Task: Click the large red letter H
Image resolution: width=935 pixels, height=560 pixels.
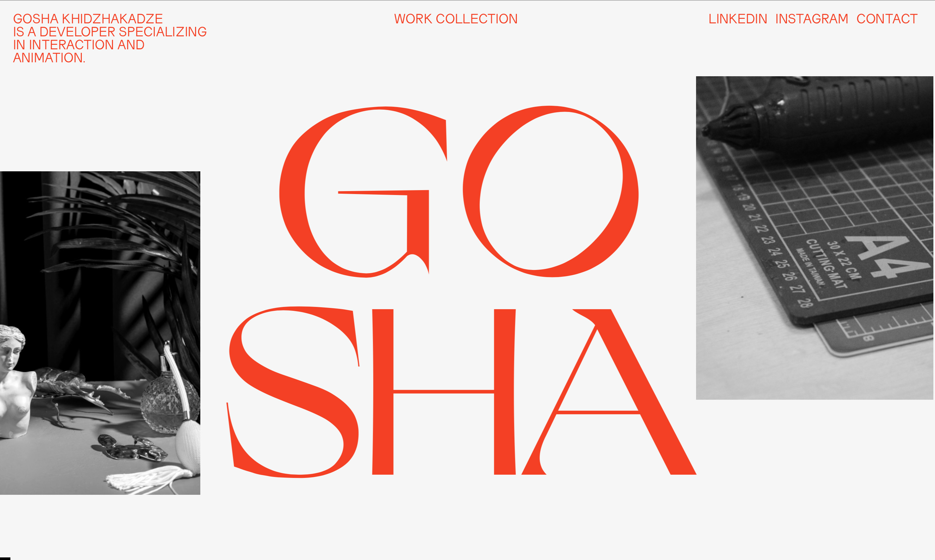Action: (x=444, y=392)
